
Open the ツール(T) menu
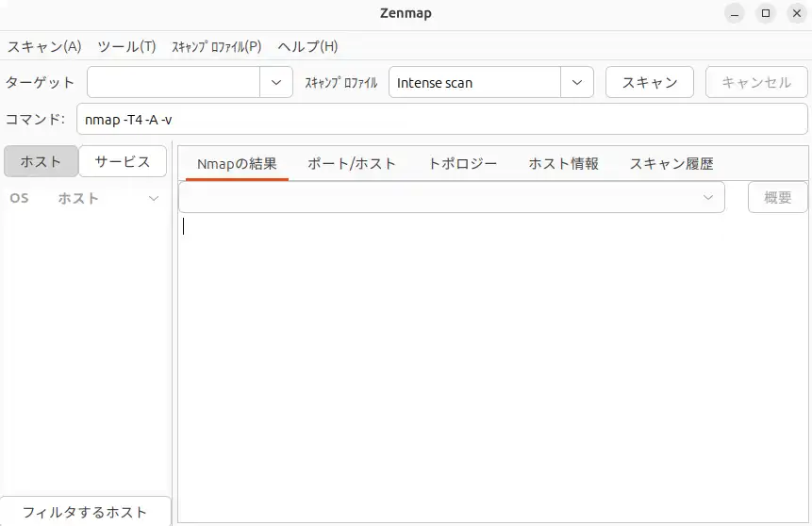[x=127, y=46]
